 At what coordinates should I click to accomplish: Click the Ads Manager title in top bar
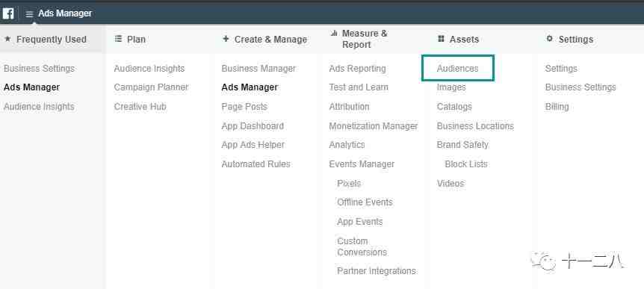65,13
